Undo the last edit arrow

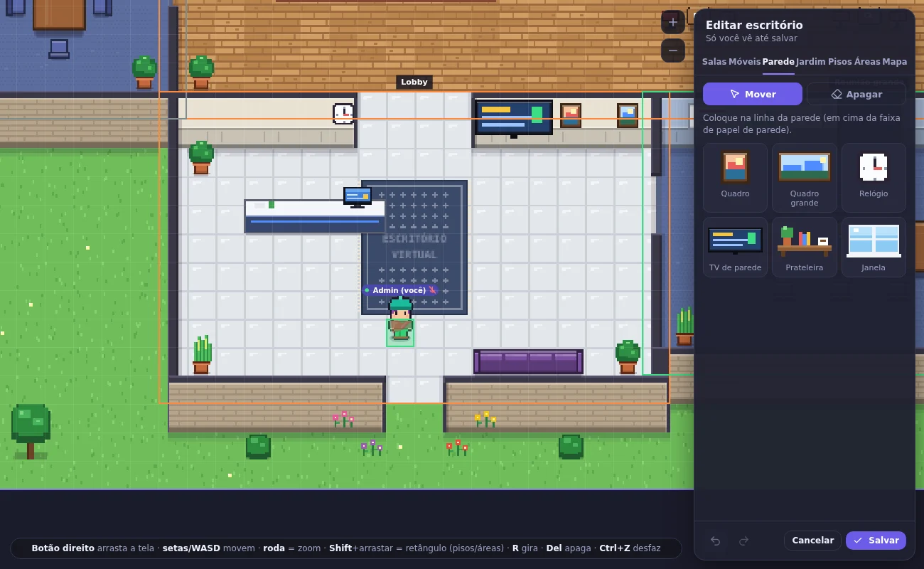(x=715, y=541)
